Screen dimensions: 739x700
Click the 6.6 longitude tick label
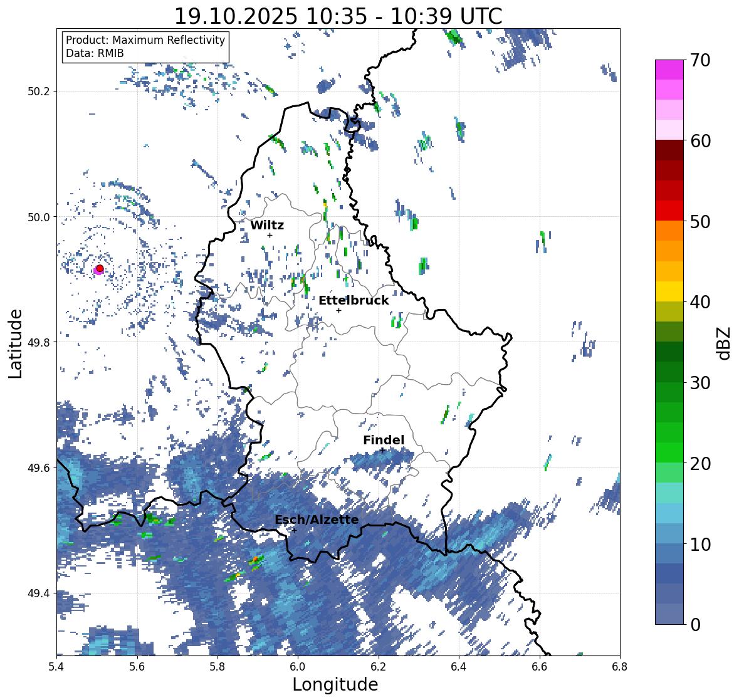540,667
